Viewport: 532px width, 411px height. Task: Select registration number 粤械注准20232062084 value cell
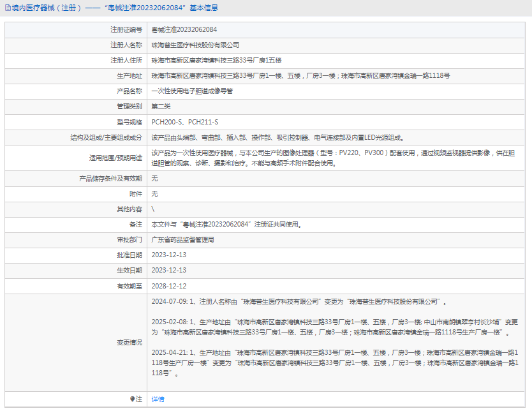tap(184, 30)
